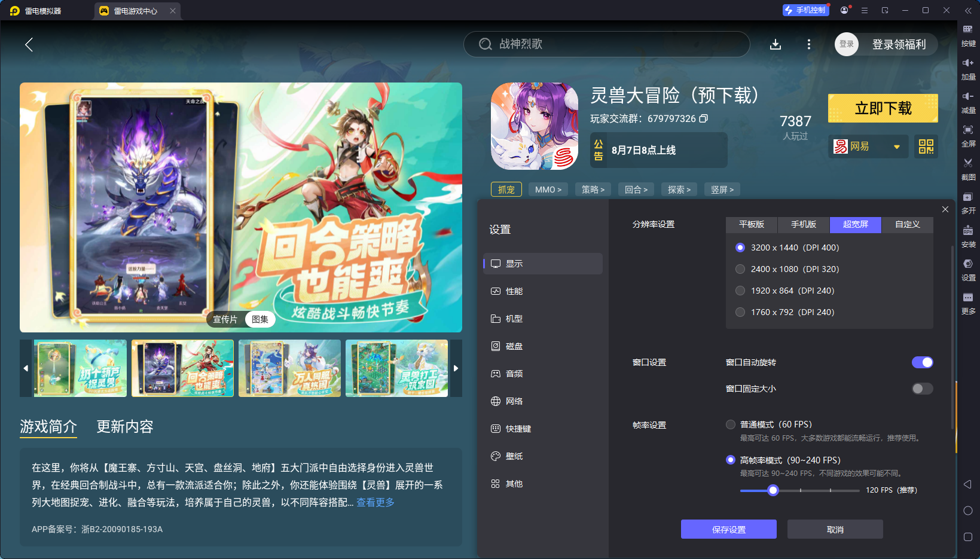Open thumbnail 抓个葫芦捉灵兽

pos(80,368)
